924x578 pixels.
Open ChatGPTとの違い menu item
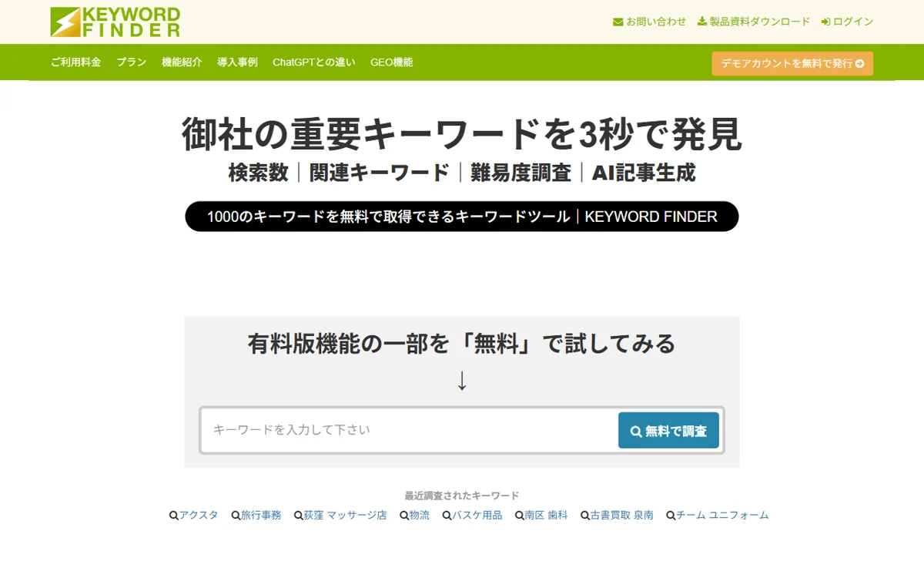314,62
